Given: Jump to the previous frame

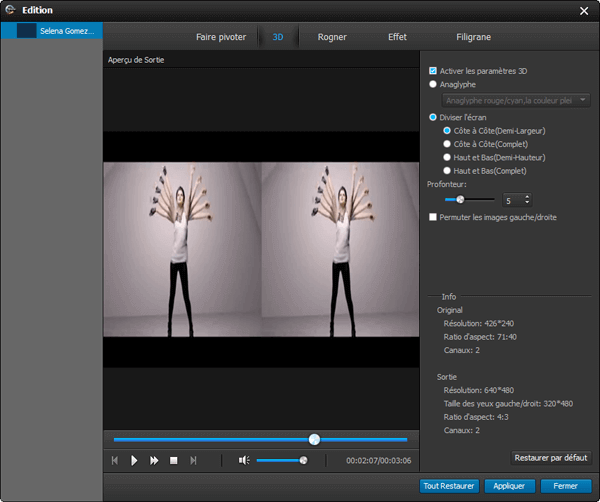Looking at the screenshot, I should (x=115, y=460).
